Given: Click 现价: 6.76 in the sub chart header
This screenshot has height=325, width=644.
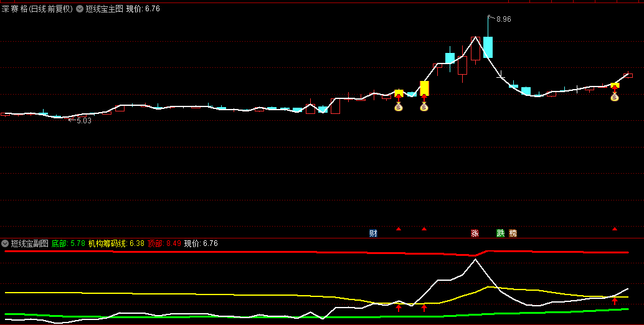Looking at the screenshot, I should click(x=201, y=243).
